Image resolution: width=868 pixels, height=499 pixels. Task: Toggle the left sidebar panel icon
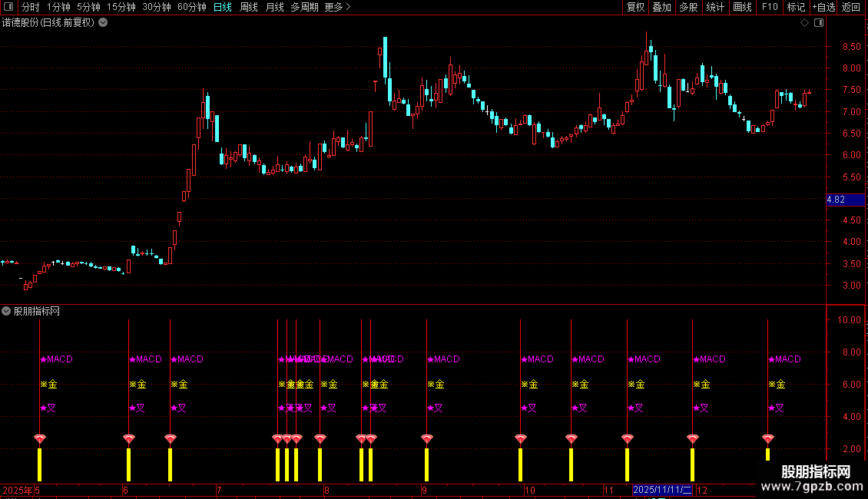point(8,7)
